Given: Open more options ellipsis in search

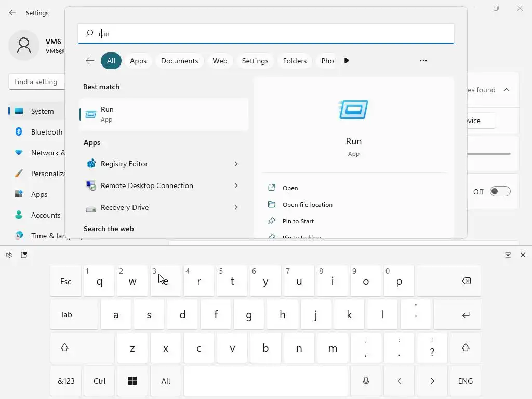Looking at the screenshot, I should [x=423, y=61].
